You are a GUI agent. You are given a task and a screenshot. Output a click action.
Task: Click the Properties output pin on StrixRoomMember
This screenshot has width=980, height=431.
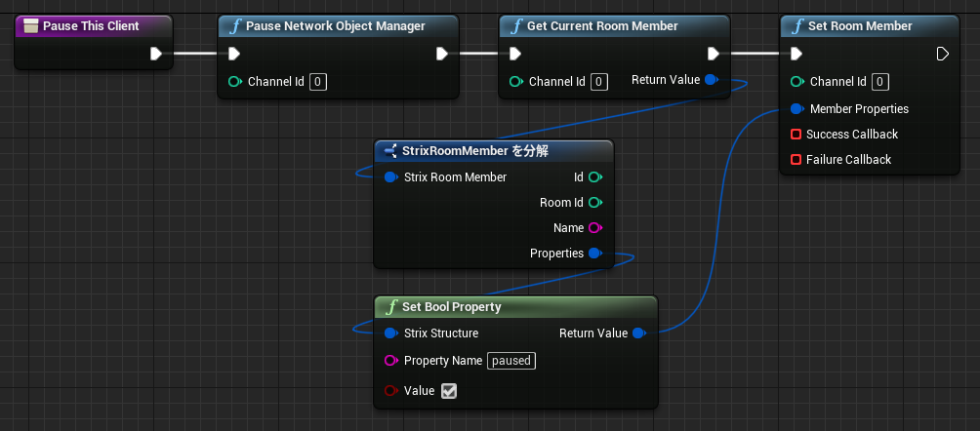[595, 253]
